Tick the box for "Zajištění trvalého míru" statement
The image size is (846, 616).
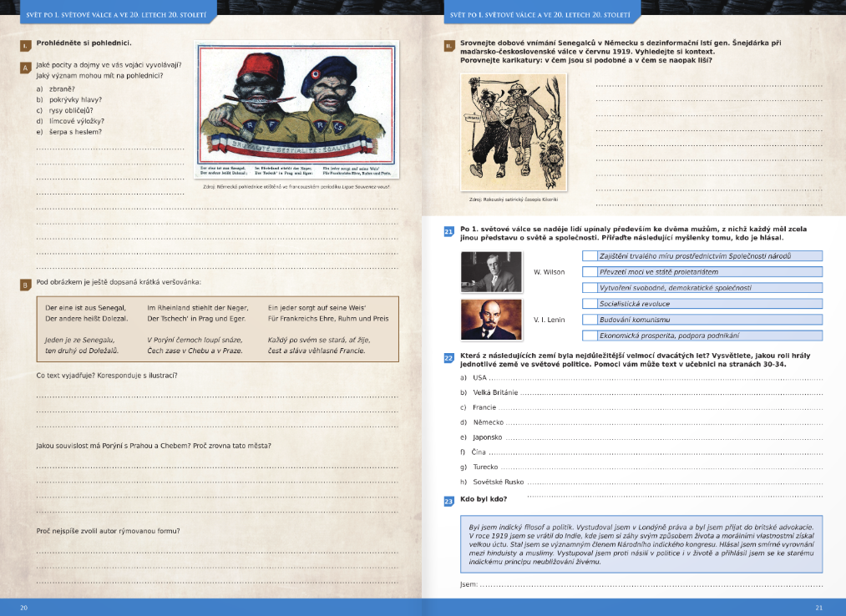(x=590, y=256)
